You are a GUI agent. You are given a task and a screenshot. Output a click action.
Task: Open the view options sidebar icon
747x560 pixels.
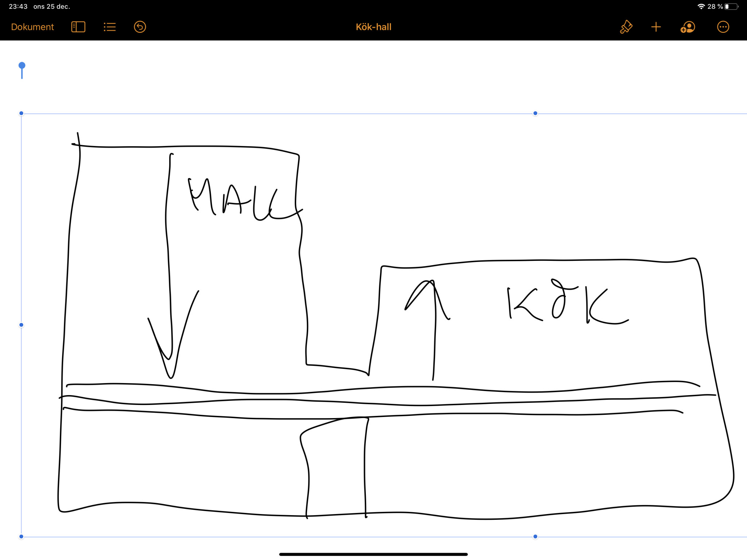tap(78, 27)
